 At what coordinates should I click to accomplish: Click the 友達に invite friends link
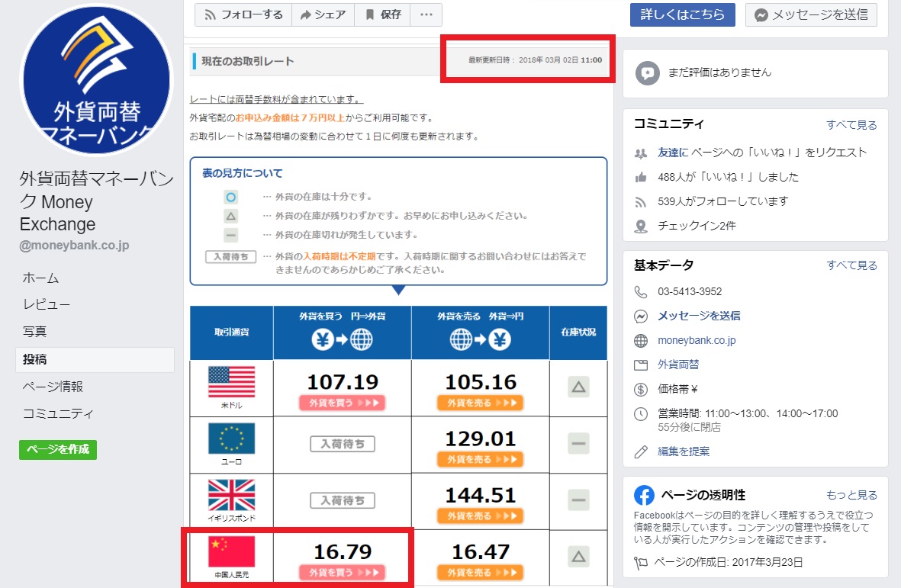point(673,153)
